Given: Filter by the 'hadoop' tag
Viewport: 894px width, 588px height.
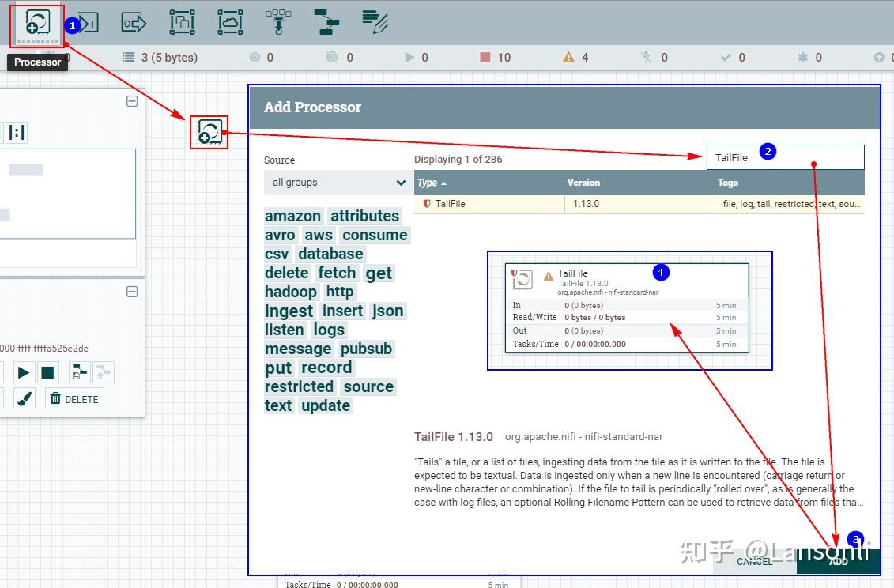Looking at the screenshot, I should 291,292.
